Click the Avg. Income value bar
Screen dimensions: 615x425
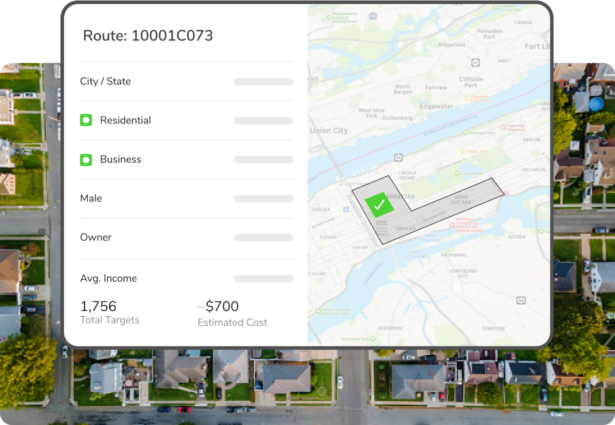pos(263,278)
